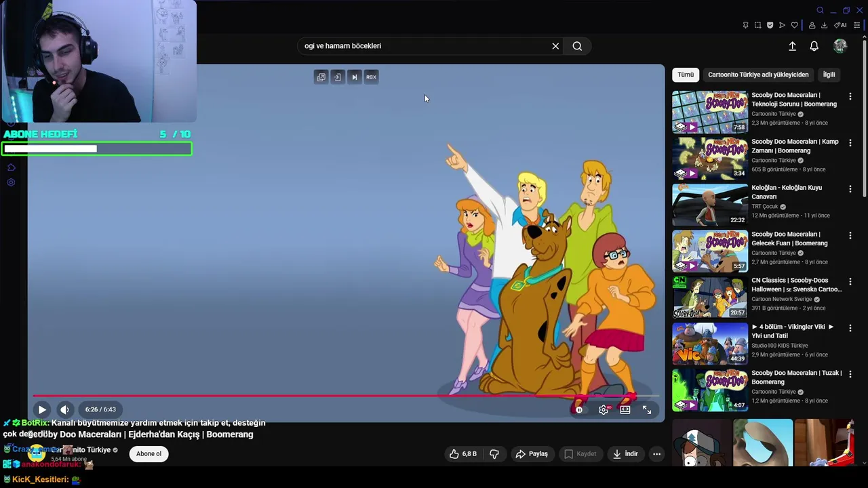Open 'Scooby Doo Maceraları | Tuzak' title
Image resolution: width=868 pixels, height=488 pixels.
coord(796,378)
